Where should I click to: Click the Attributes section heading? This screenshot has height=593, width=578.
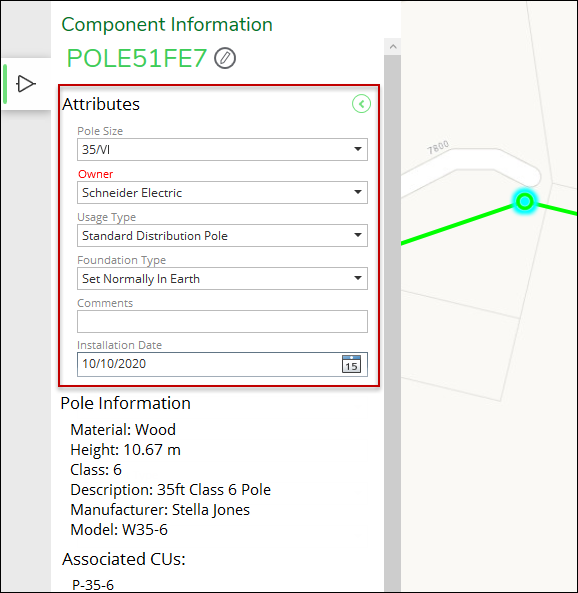point(101,104)
